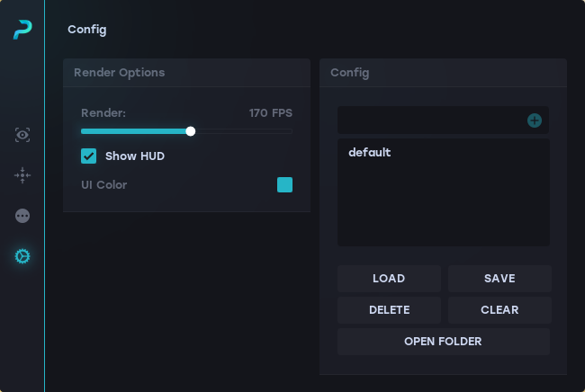This screenshot has height=392, width=585.
Task: Click the unfilled part of Render slider
Action: (243, 131)
